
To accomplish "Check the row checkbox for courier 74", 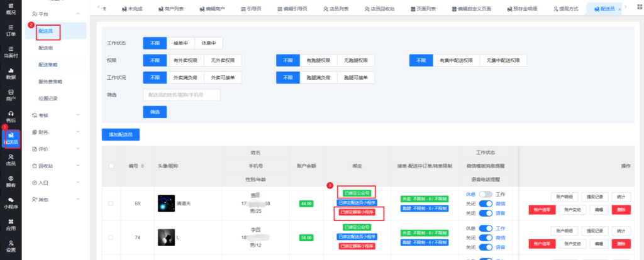I will pos(111,238).
